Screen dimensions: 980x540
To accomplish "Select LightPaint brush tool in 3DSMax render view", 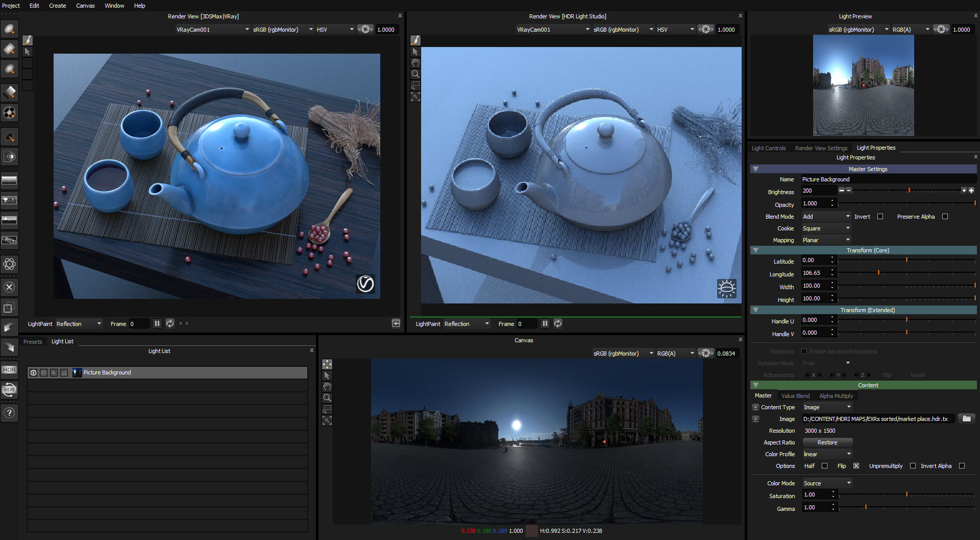I will click(28, 40).
